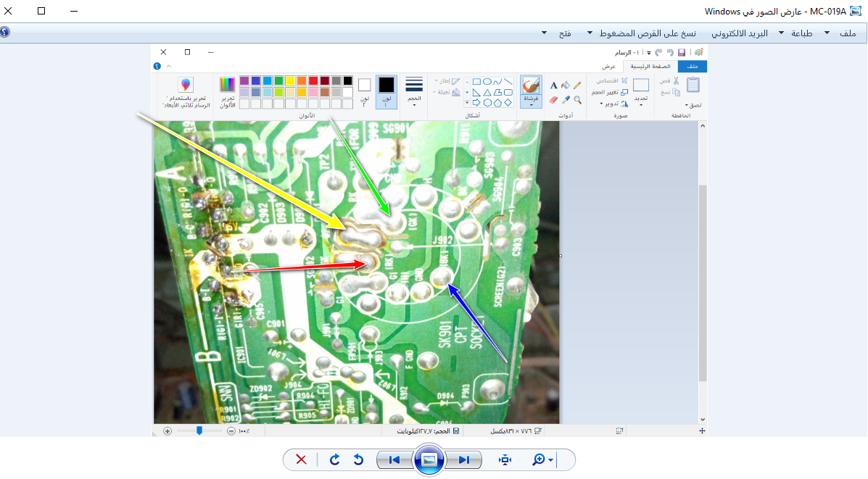Select لون ٢ white color box

click(364, 92)
